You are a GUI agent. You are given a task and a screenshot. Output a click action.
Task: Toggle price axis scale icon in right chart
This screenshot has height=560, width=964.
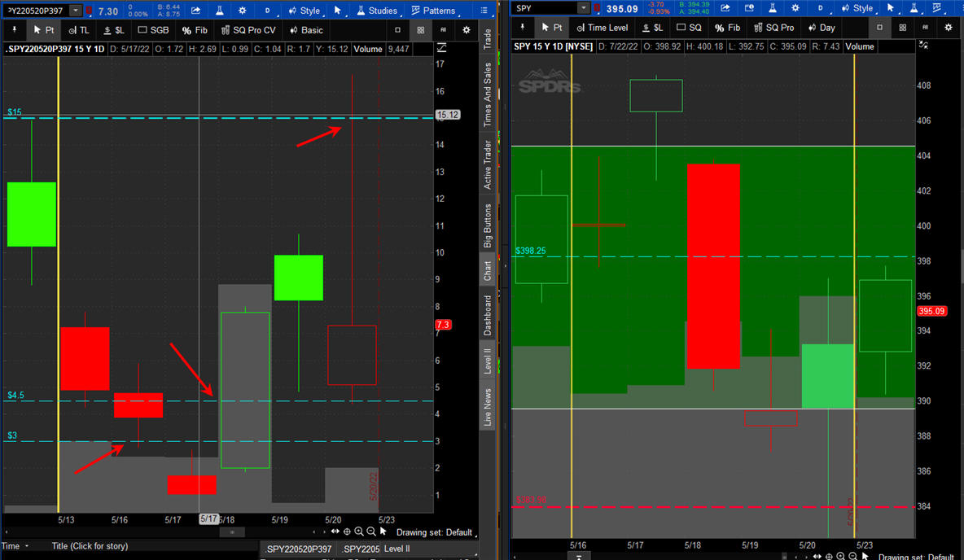(x=923, y=45)
